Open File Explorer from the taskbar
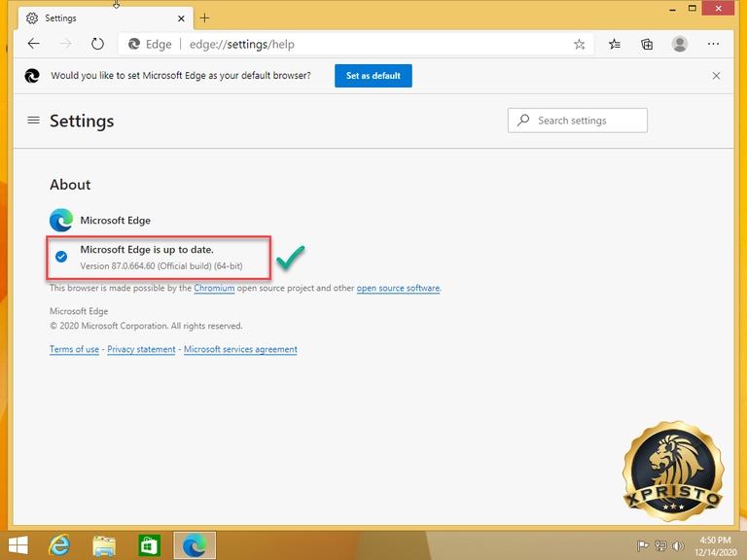This screenshot has height=560, width=747. (x=104, y=546)
